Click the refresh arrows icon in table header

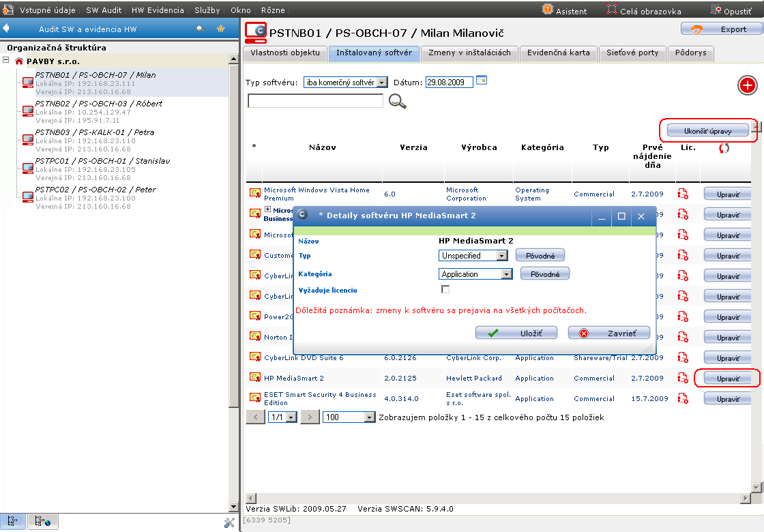coord(724,148)
